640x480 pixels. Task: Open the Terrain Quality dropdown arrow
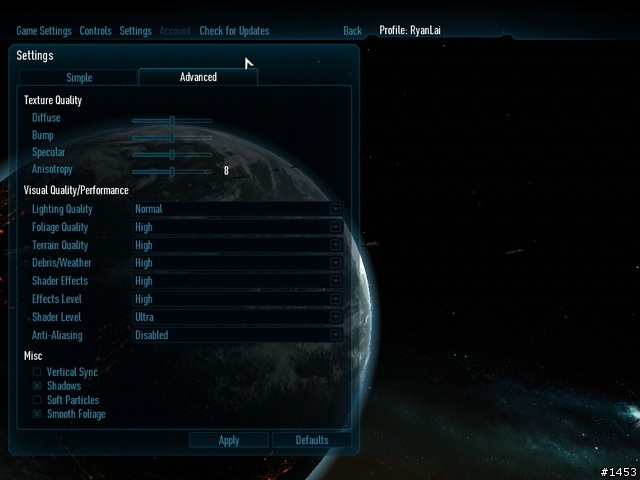tap(336, 245)
